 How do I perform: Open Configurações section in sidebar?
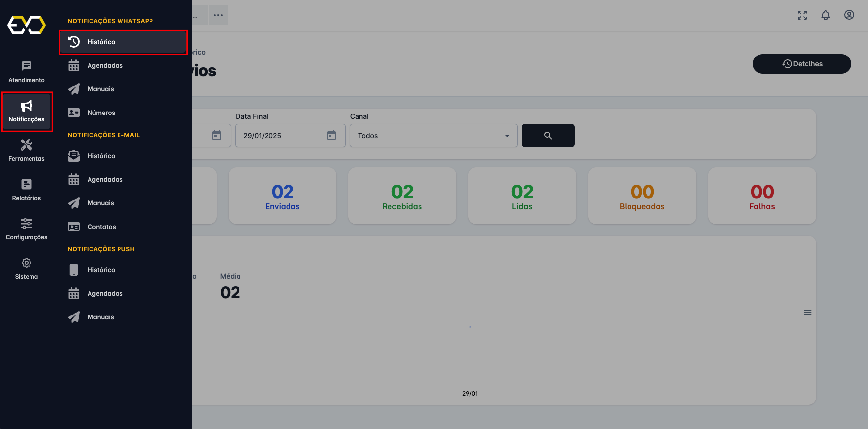tap(27, 229)
